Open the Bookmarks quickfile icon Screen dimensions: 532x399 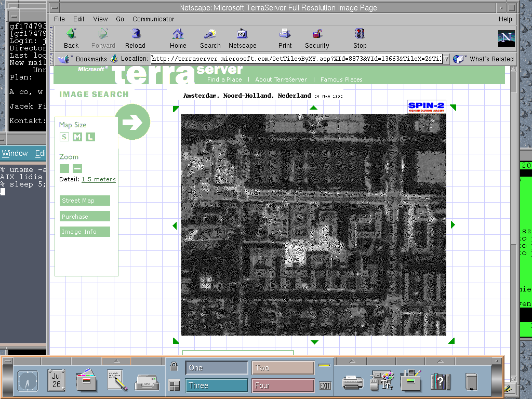tap(65, 59)
